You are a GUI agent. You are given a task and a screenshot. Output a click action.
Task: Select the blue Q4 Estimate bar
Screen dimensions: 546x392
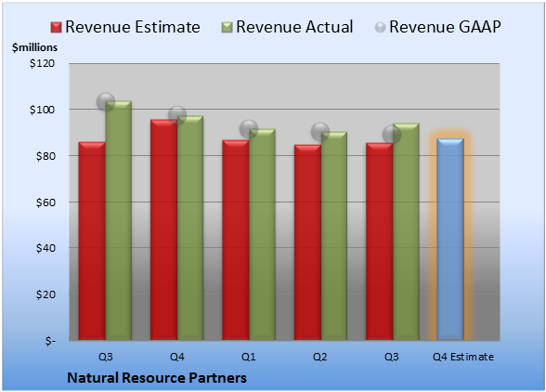pos(450,239)
